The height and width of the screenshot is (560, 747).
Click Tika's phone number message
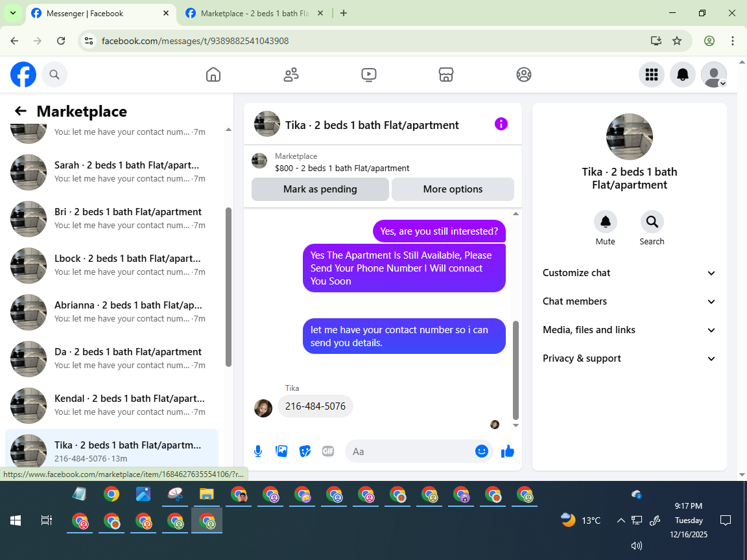pyautogui.click(x=315, y=406)
